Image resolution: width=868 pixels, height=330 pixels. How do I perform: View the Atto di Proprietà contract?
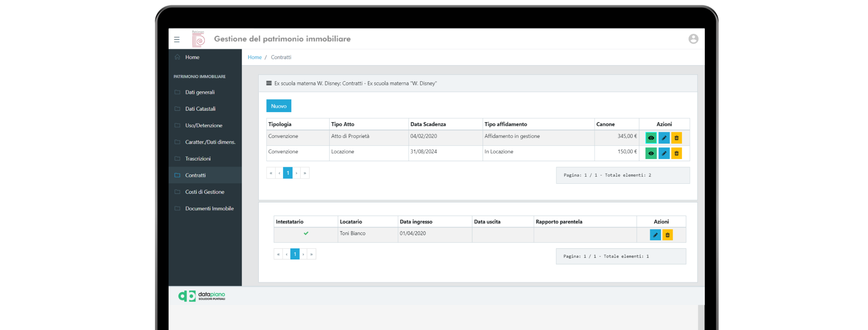(x=651, y=138)
